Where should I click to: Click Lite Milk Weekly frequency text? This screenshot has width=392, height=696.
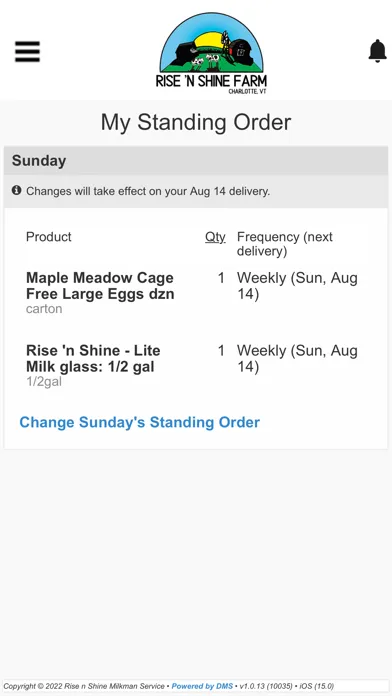click(297, 359)
